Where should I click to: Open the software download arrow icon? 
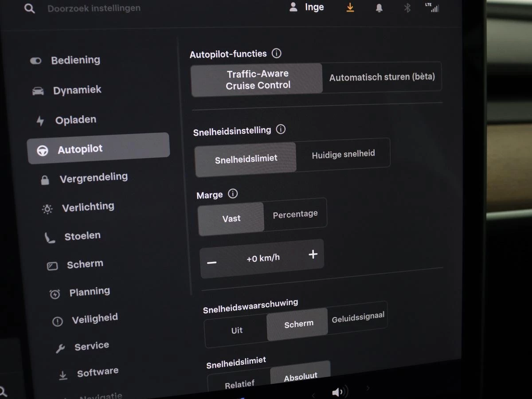[350, 8]
